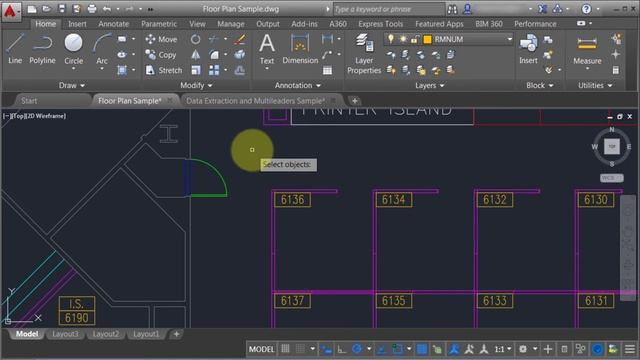Screen dimensions: 640x360
Task: Choose the Dimension tool
Action: pyautogui.click(x=300, y=49)
